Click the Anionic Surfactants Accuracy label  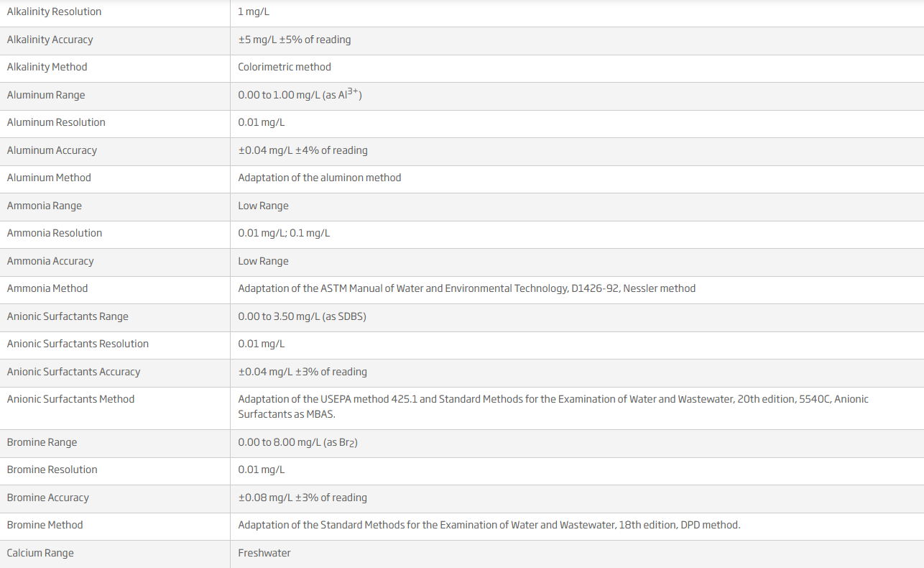[x=73, y=372]
